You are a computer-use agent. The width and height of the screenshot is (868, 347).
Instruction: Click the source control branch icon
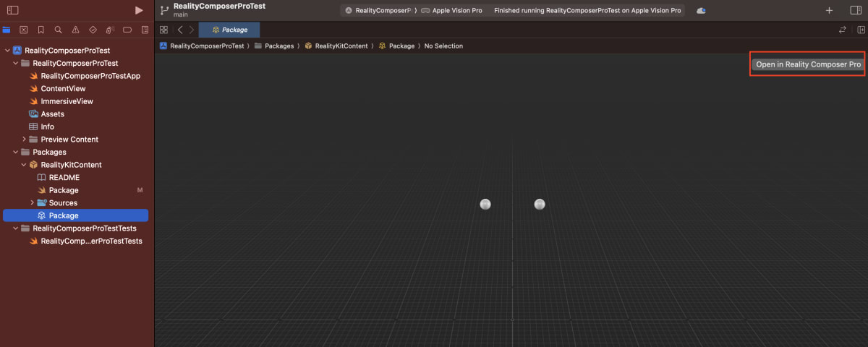[164, 10]
